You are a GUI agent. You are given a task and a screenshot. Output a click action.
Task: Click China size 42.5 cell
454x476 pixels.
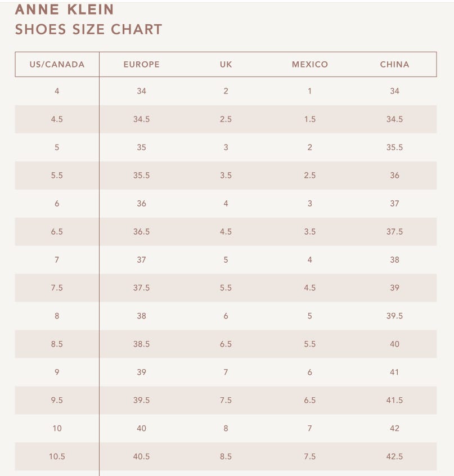tap(394, 456)
